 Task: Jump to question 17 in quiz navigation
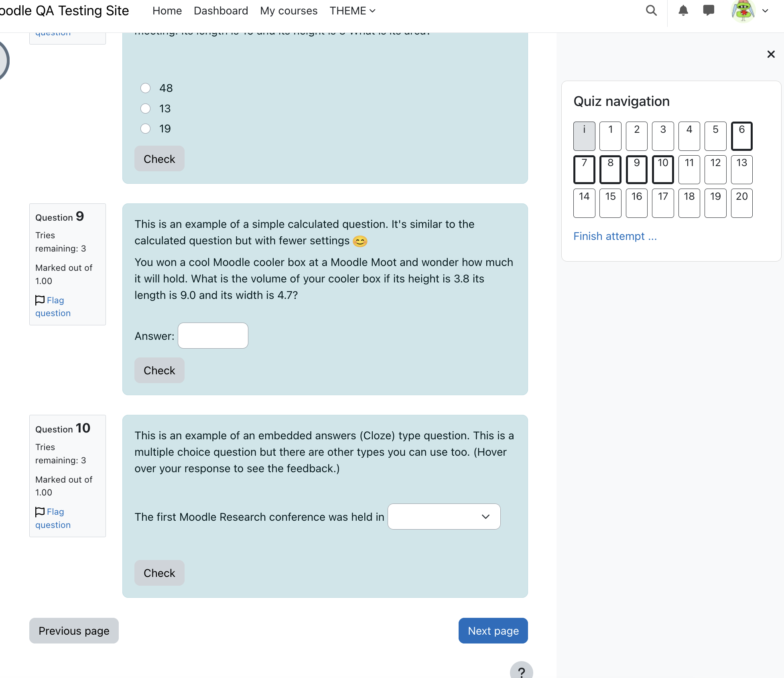click(x=663, y=203)
